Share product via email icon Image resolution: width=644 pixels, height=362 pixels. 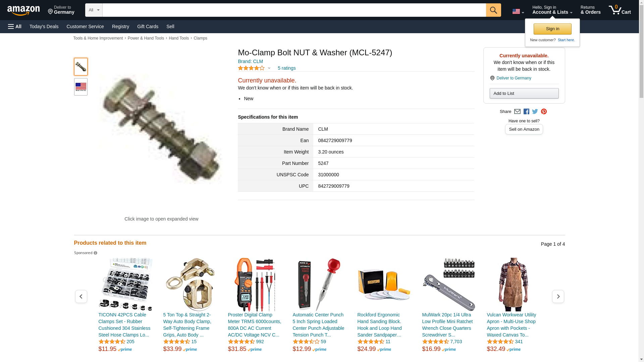pos(517,112)
